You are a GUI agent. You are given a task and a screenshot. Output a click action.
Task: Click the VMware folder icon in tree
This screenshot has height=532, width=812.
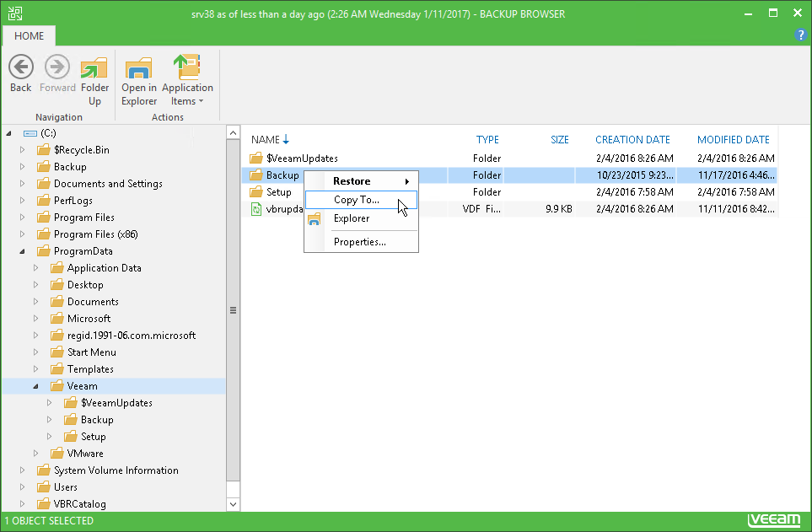[57, 454]
